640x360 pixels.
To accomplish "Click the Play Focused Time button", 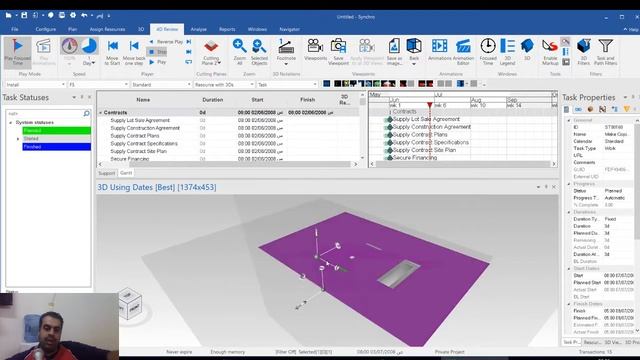I will (18, 53).
